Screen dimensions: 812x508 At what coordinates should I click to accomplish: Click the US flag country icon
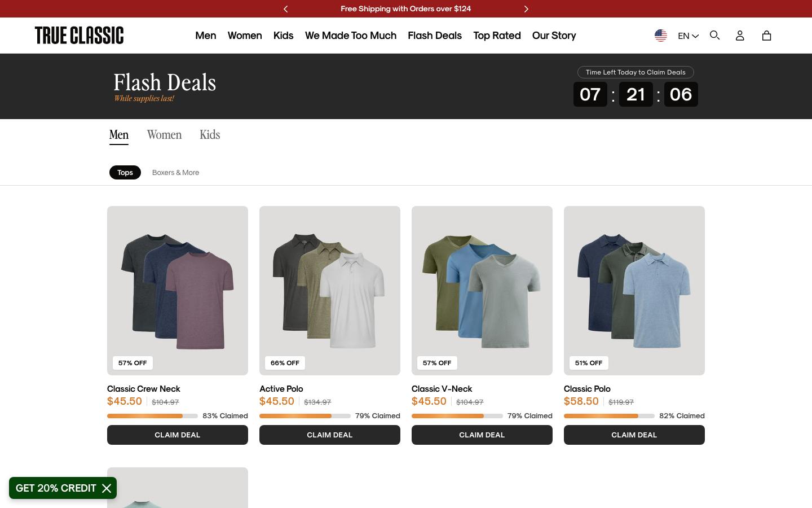point(661,36)
